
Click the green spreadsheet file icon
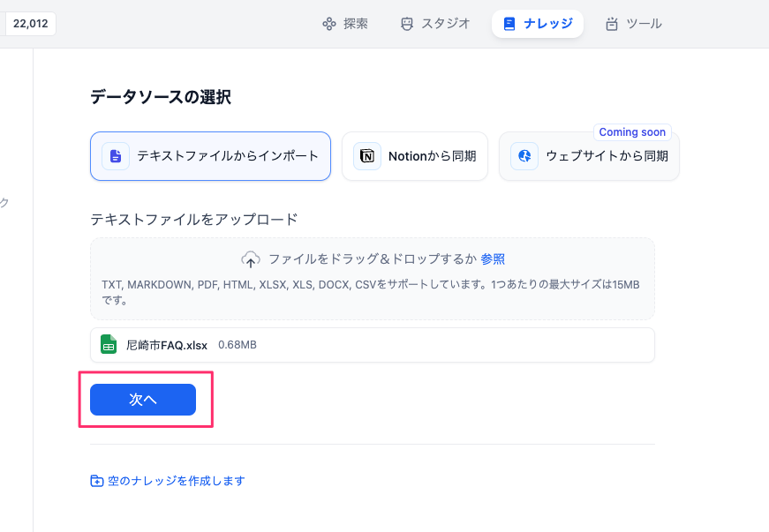pos(109,344)
